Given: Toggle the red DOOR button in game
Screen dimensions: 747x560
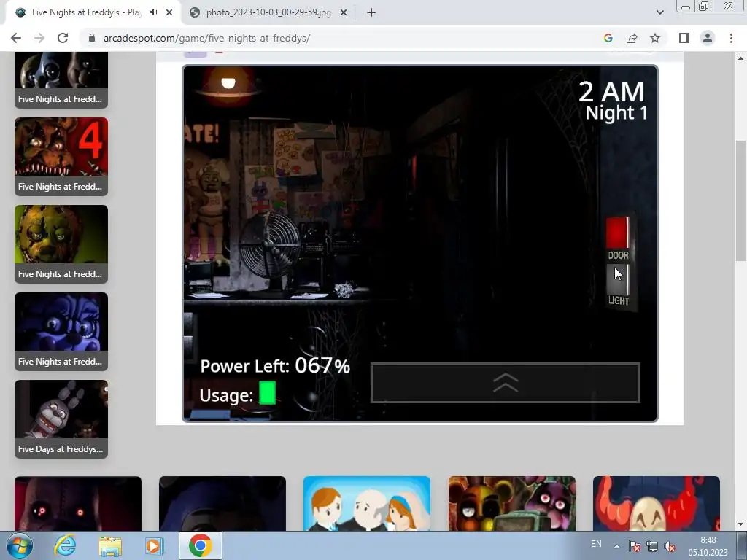Looking at the screenshot, I should click(x=618, y=233).
